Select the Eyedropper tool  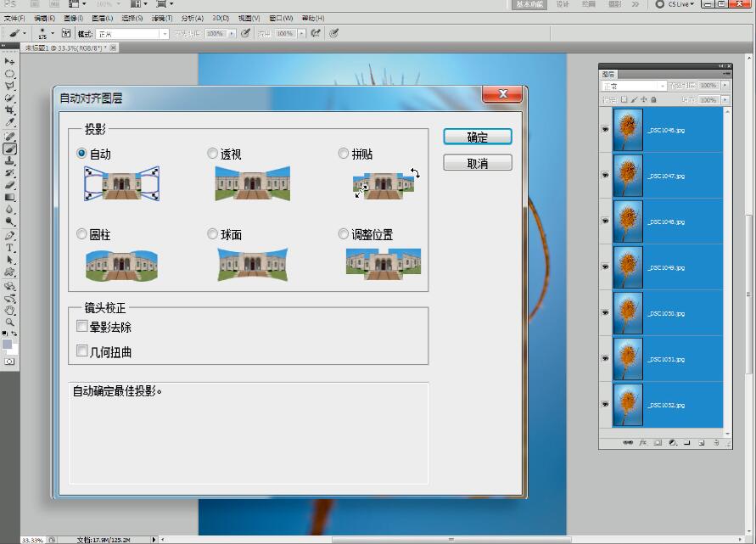[x=10, y=122]
